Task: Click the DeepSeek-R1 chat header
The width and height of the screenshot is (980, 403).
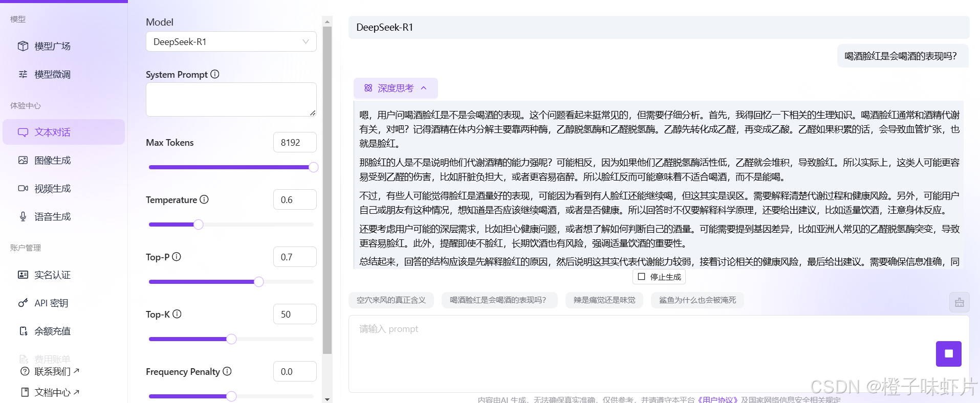Action: 659,27
